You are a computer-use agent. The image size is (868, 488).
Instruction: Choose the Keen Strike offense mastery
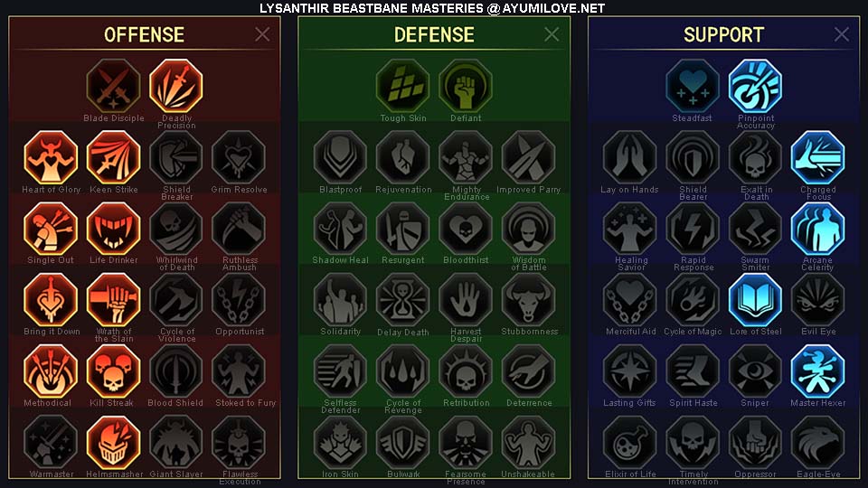point(114,157)
